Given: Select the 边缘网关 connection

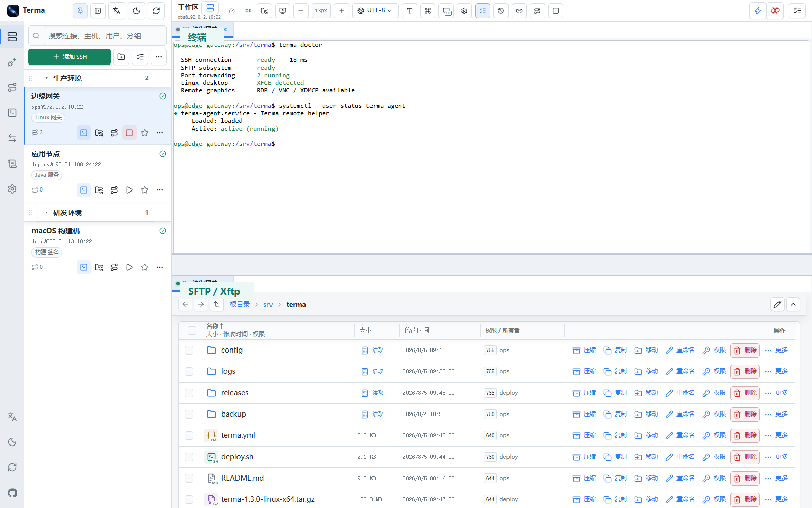Looking at the screenshot, I should pyautogui.click(x=98, y=116).
